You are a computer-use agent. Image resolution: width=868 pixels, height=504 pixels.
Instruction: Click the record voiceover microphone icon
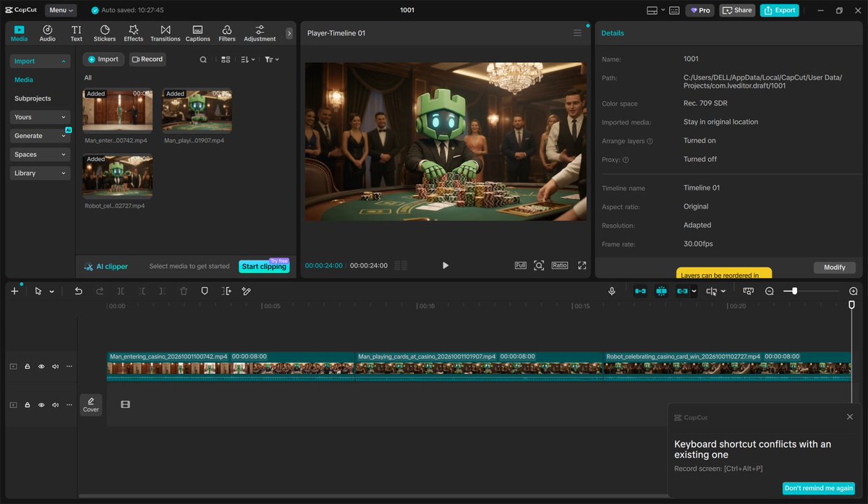[612, 291]
